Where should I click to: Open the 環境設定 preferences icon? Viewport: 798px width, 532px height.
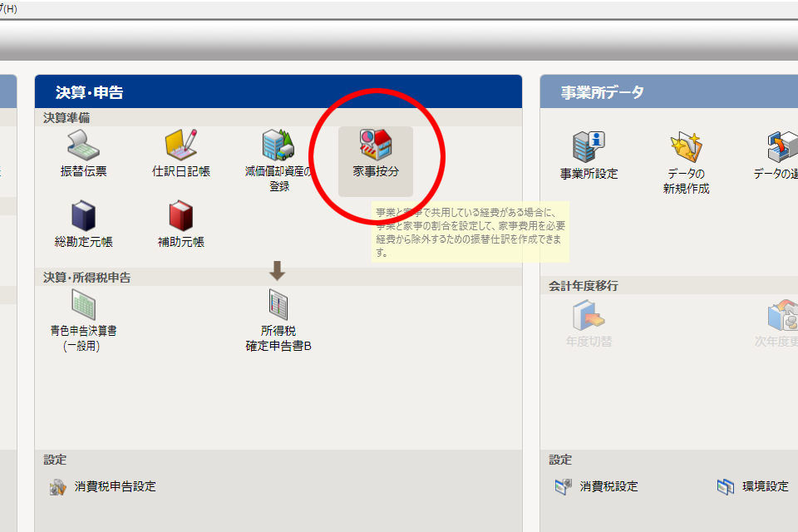726,486
